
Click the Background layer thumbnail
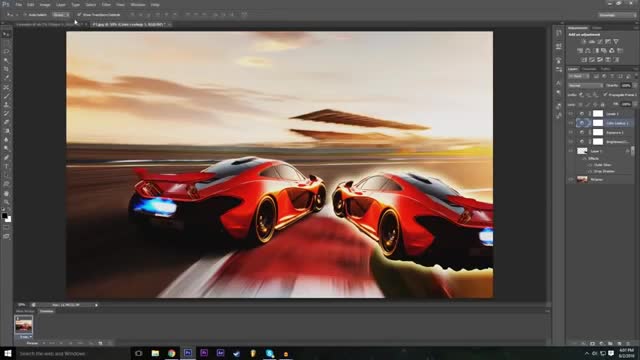click(x=582, y=179)
